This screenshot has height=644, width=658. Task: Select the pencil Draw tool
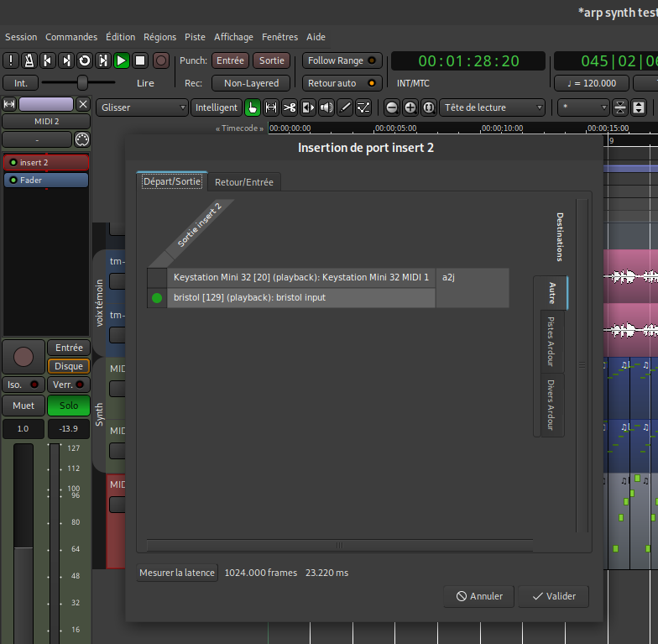coord(345,107)
